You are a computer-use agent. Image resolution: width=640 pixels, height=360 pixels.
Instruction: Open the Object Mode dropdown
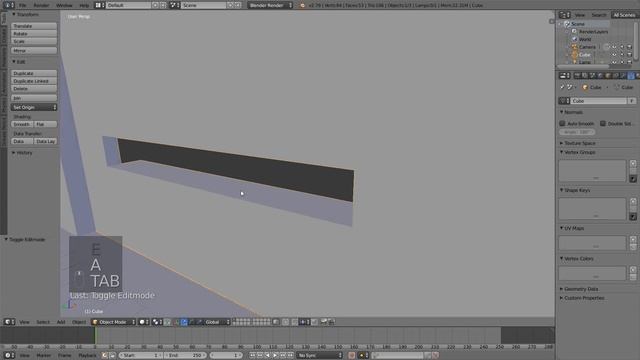pos(113,322)
